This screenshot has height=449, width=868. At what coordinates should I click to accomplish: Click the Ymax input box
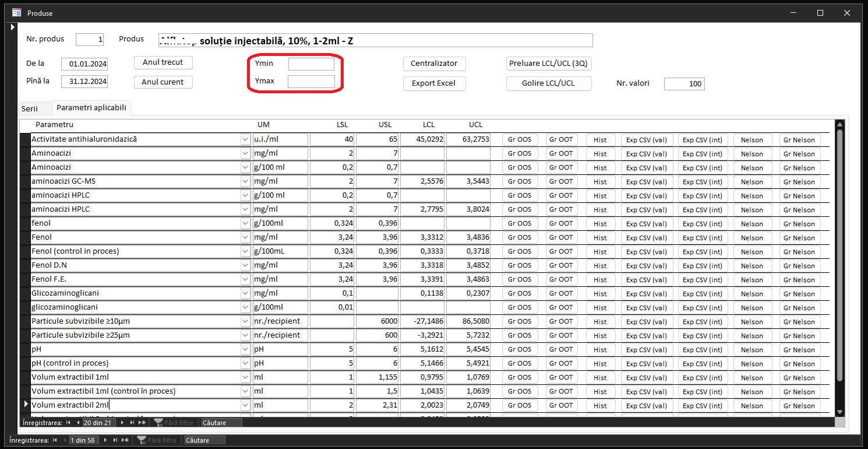[311, 81]
